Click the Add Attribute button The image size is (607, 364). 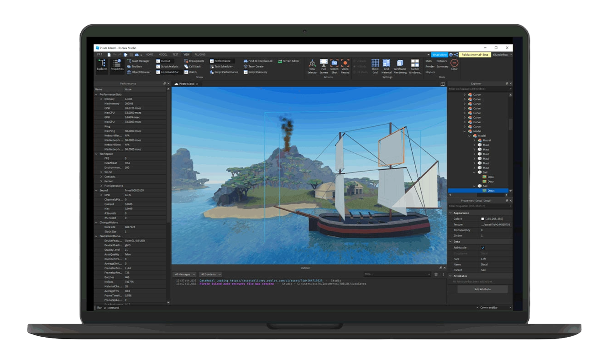coord(483,289)
